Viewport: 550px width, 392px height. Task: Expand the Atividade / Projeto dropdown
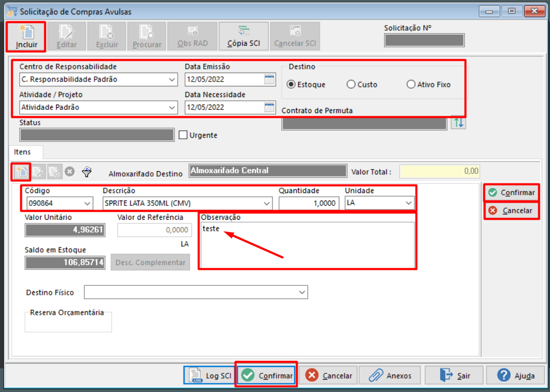[172, 108]
